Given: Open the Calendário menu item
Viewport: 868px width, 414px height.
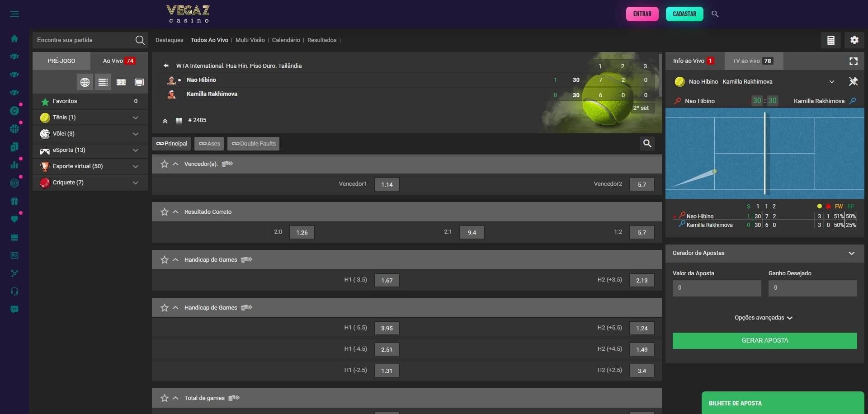Looking at the screenshot, I should (x=286, y=40).
